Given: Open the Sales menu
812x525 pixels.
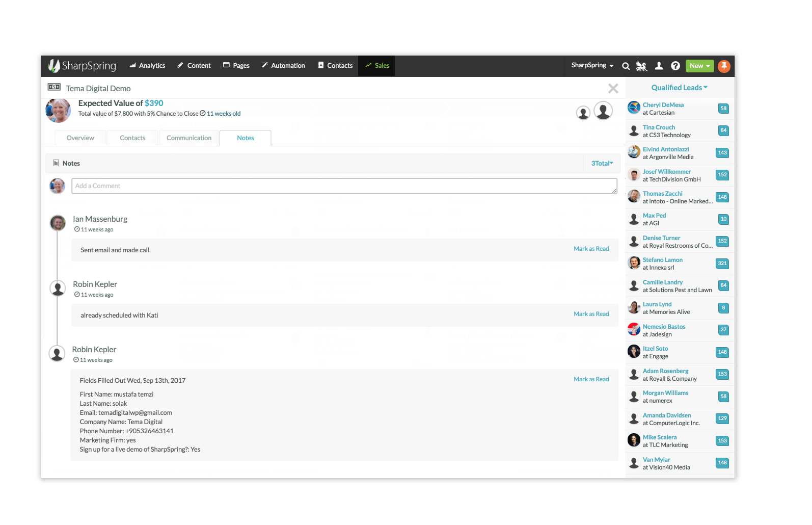Looking at the screenshot, I should click(377, 66).
